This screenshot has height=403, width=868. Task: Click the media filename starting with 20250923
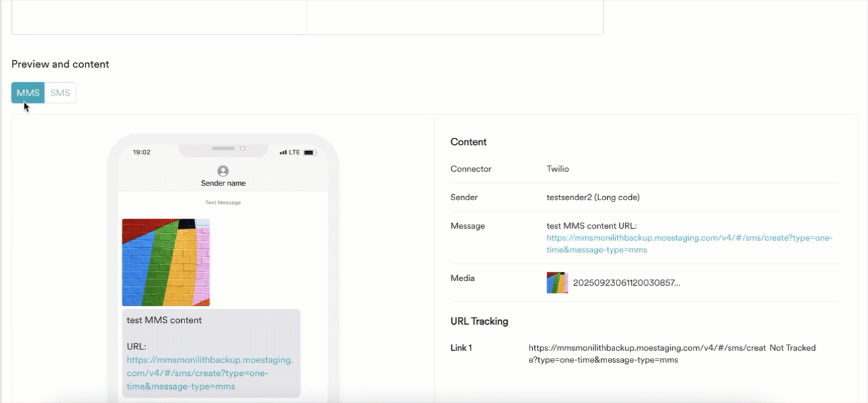click(628, 282)
